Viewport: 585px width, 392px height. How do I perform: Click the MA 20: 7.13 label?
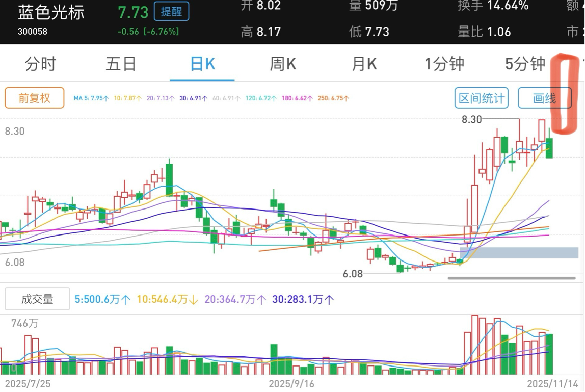coord(161,98)
